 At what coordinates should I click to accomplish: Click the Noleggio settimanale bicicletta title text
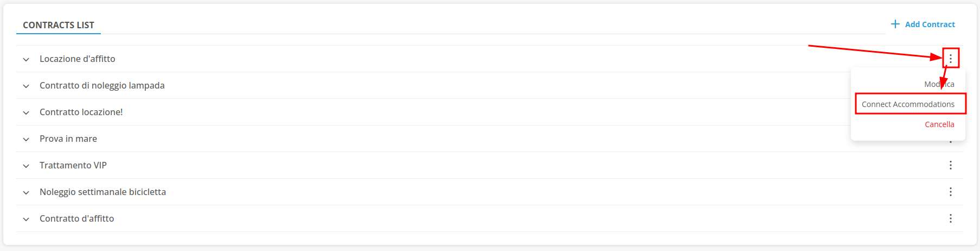[103, 192]
